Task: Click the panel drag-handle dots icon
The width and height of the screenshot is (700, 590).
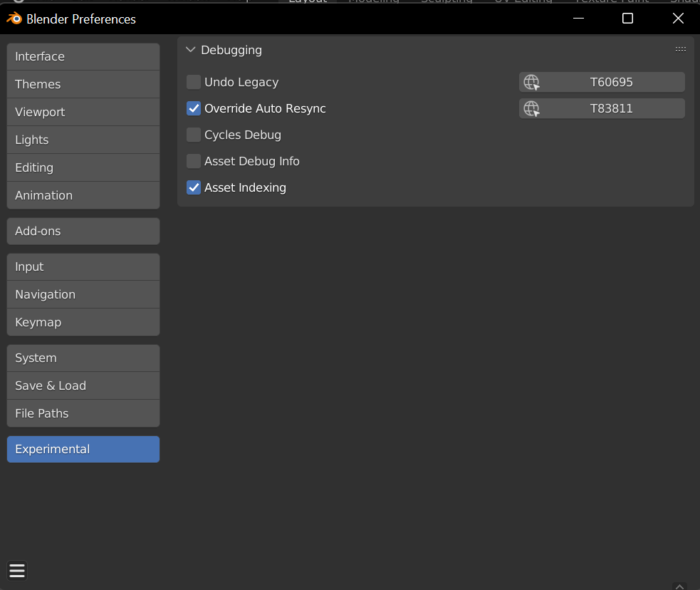Action: 680,49
